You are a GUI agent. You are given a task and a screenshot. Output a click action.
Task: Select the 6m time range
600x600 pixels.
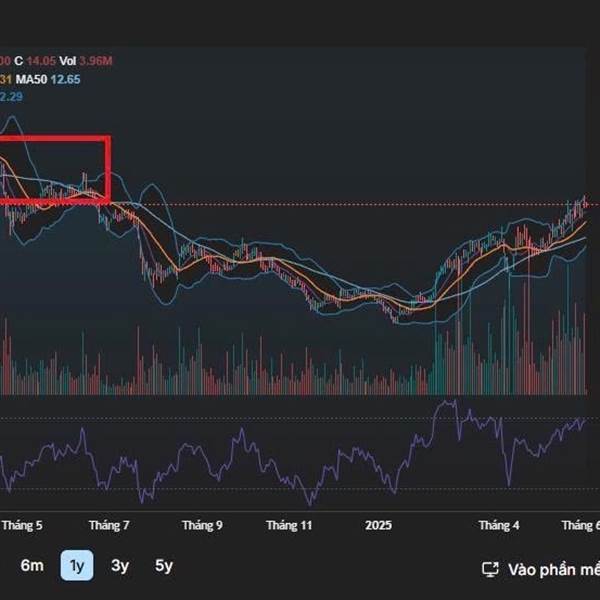32,565
